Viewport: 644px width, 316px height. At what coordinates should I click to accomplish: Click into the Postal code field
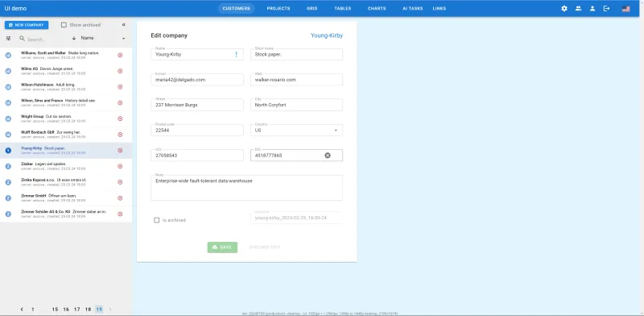(197, 131)
